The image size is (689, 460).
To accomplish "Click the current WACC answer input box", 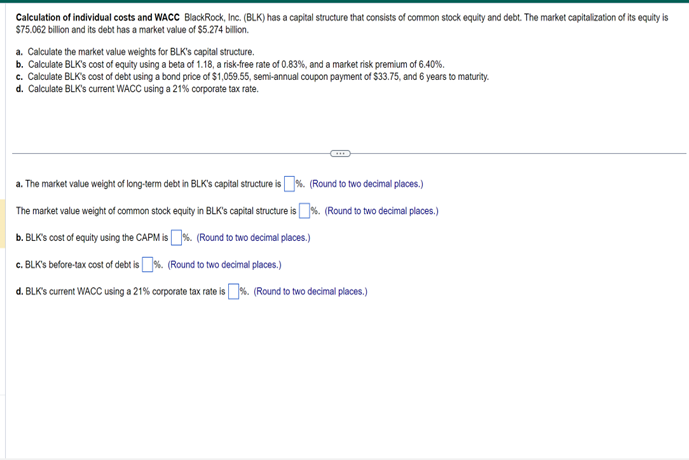I will pyautogui.click(x=233, y=291).
